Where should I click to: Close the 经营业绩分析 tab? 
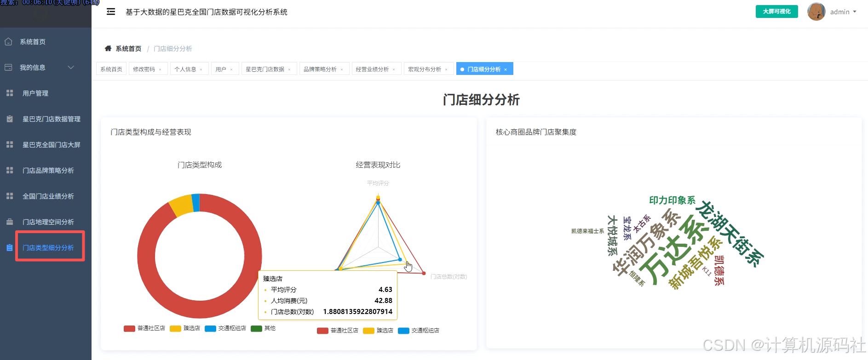(394, 69)
